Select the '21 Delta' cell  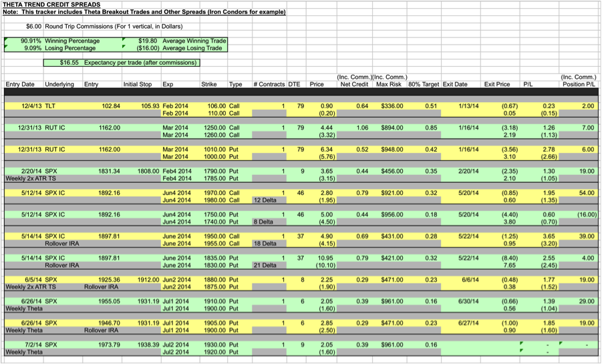pyautogui.click(x=265, y=265)
